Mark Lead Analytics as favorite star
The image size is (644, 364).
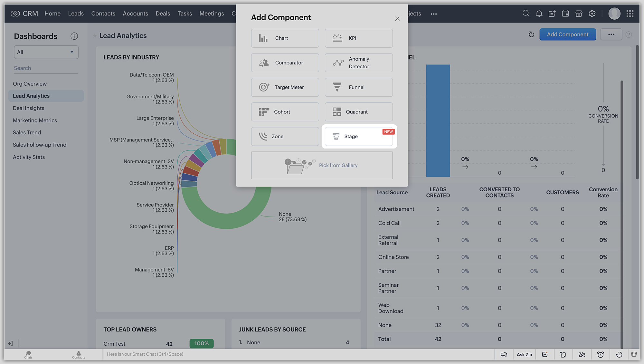(x=95, y=36)
